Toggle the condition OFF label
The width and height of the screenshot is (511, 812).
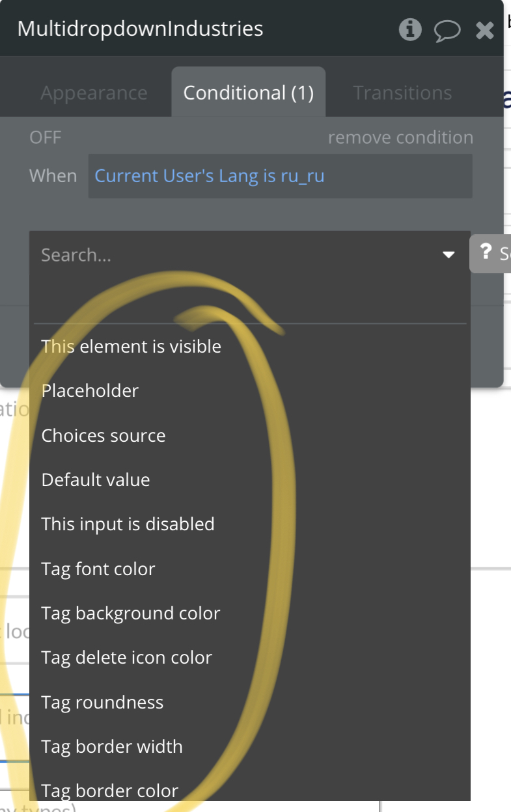coord(46,137)
